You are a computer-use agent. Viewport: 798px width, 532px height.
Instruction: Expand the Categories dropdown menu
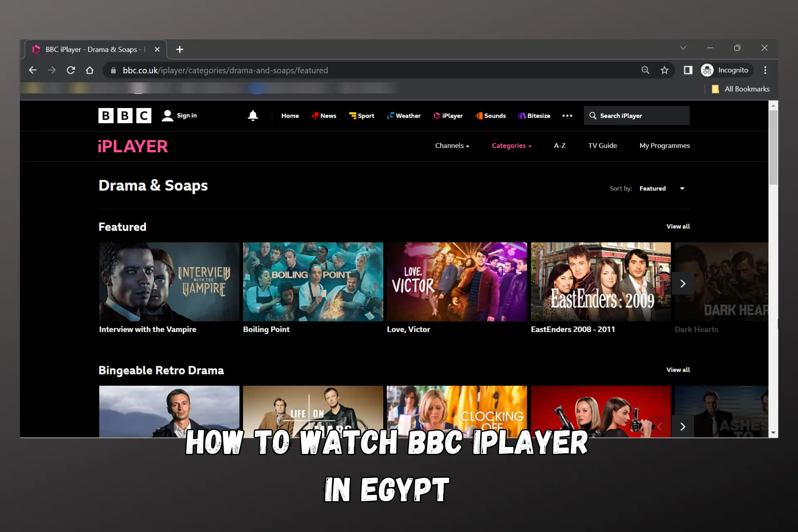pos(511,145)
